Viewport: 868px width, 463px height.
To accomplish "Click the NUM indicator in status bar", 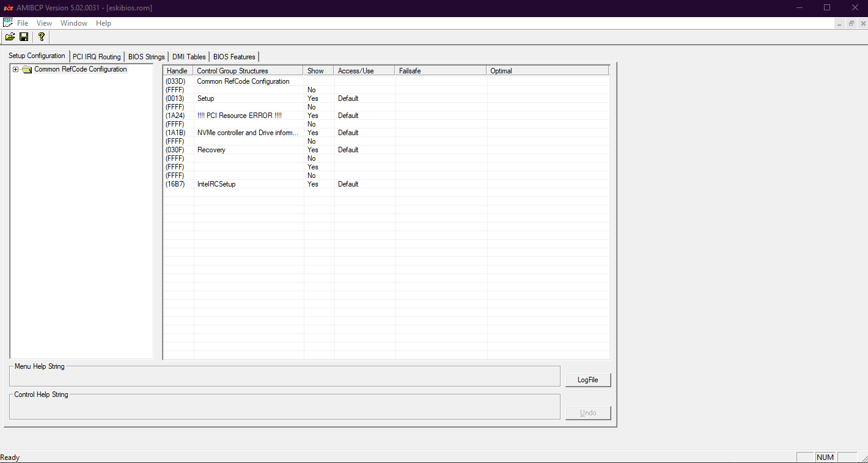I will pyautogui.click(x=825, y=457).
